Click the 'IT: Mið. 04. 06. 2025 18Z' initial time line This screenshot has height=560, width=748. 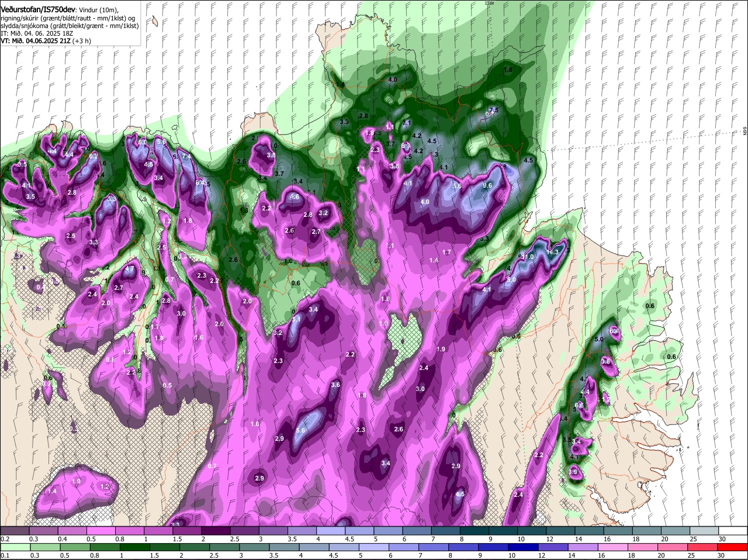[x=37, y=33]
